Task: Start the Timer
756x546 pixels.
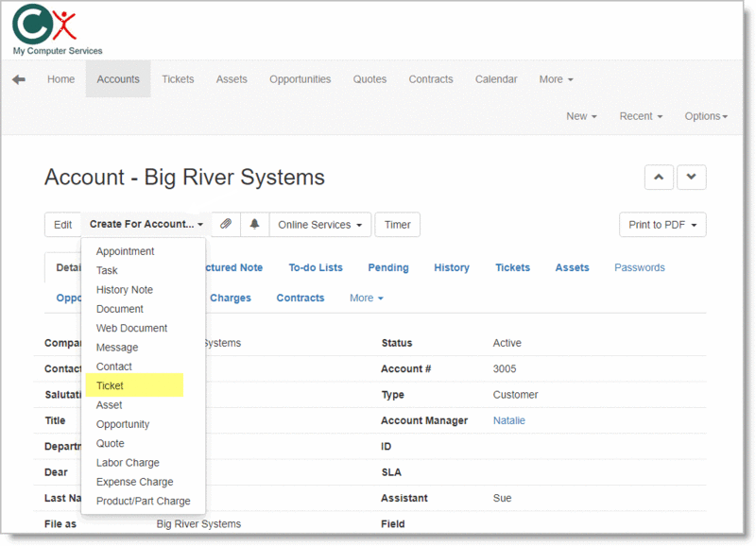Action: [x=397, y=224]
